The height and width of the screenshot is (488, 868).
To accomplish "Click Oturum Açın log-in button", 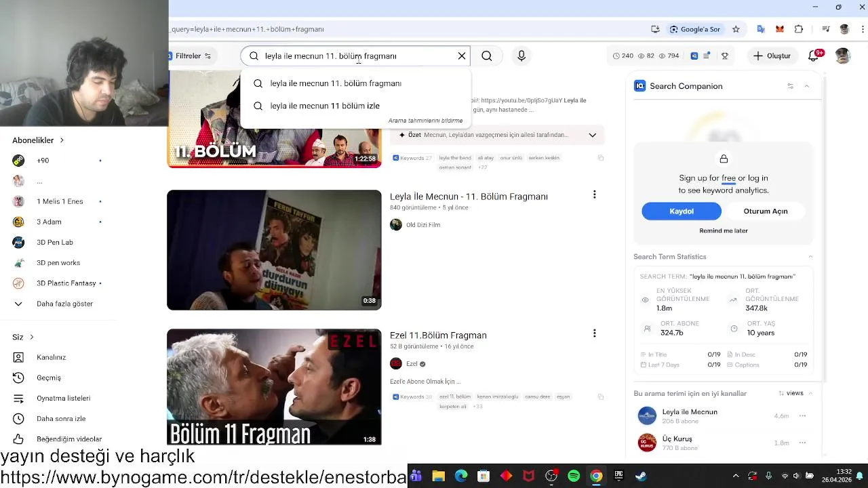I will coord(766,211).
